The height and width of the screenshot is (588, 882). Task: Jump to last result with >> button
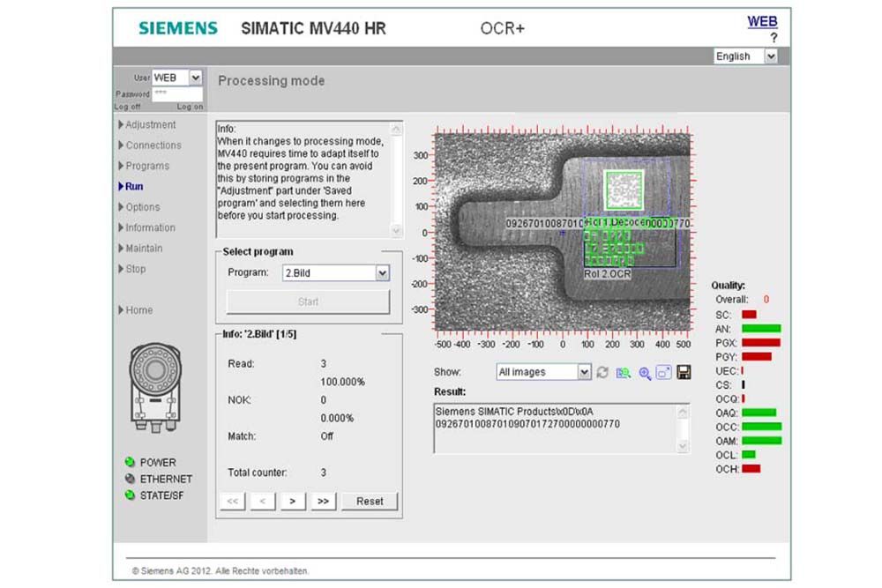pos(322,501)
